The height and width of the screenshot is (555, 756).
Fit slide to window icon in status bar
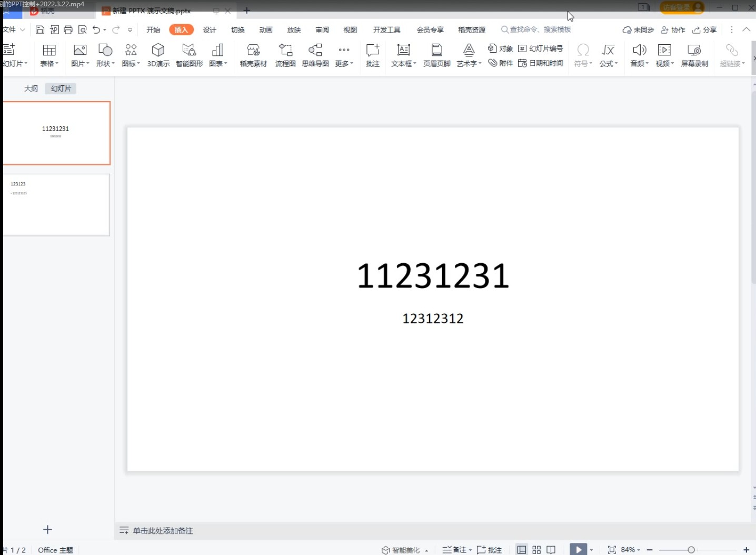click(x=612, y=550)
